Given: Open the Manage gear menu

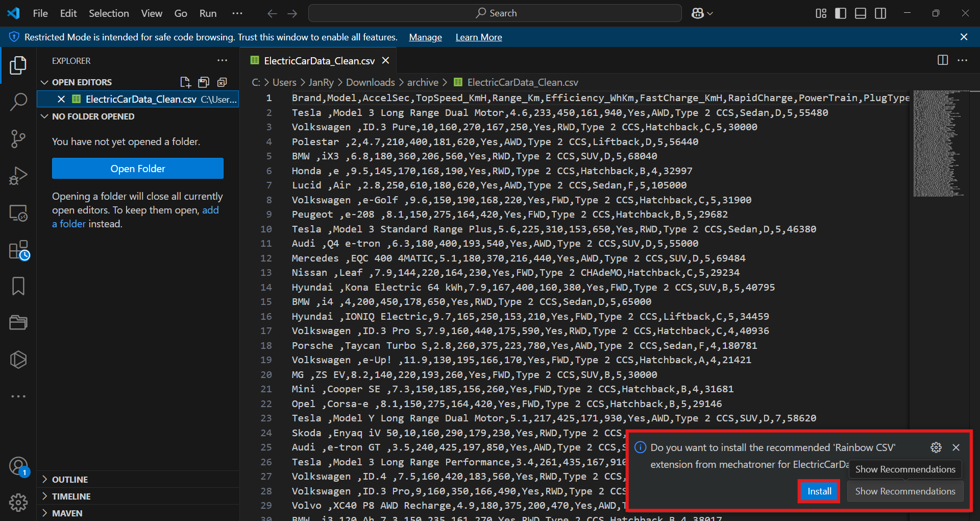Looking at the screenshot, I should (x=18, y=503).
